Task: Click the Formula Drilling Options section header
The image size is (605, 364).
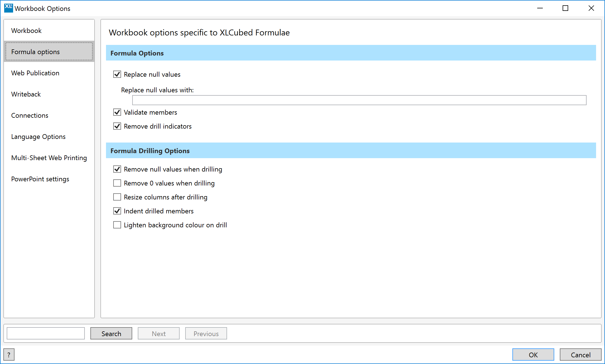Action: 351,151
